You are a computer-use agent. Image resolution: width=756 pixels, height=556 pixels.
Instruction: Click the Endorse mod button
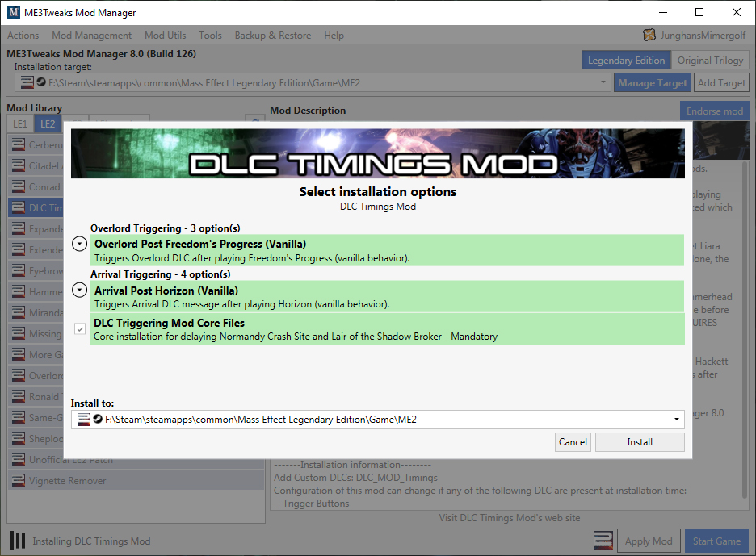(715, 111)
